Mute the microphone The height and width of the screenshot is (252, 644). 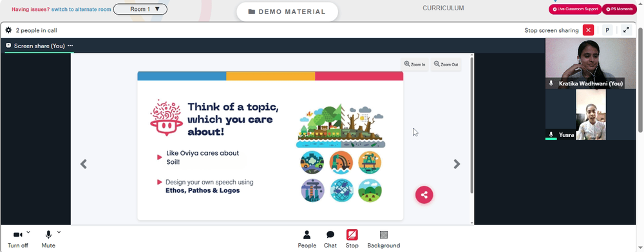pos(48,239)
